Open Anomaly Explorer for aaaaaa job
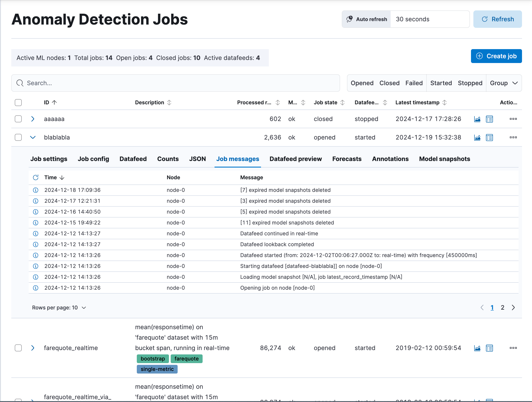This screenshot has width=532, height=402. tap(489, 119)
